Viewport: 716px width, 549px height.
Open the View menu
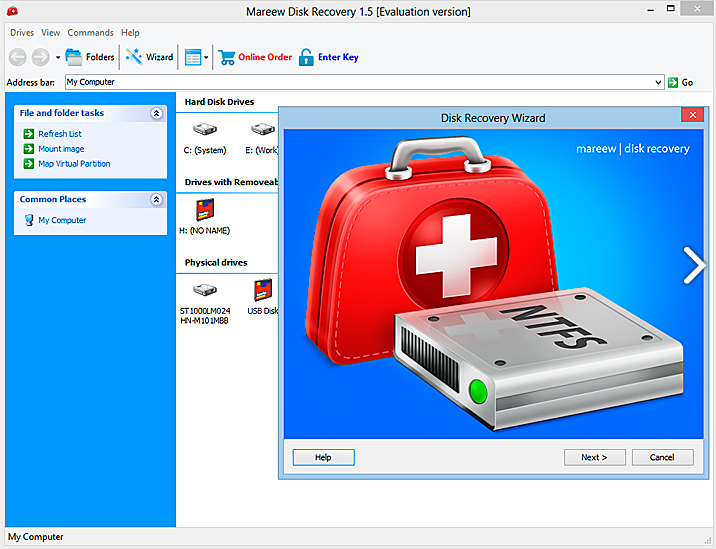(50, 33)
